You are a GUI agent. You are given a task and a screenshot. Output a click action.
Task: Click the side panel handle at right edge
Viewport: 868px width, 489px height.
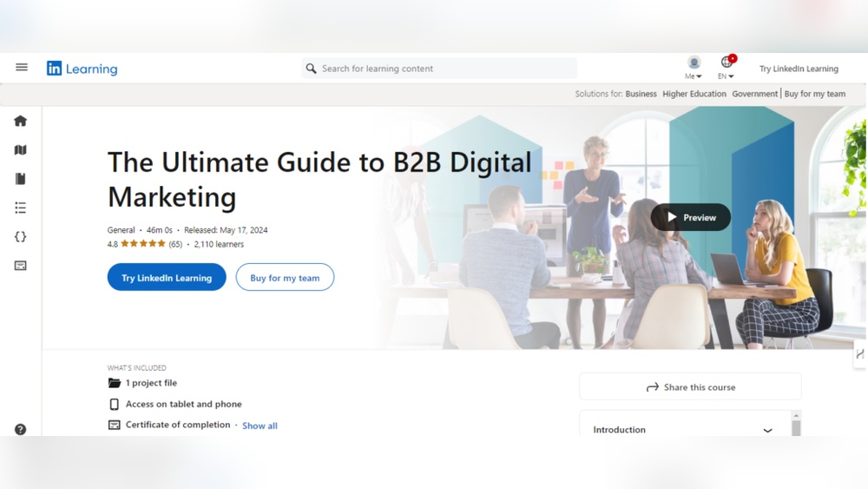pyautogui.click(x=859, y=354)
